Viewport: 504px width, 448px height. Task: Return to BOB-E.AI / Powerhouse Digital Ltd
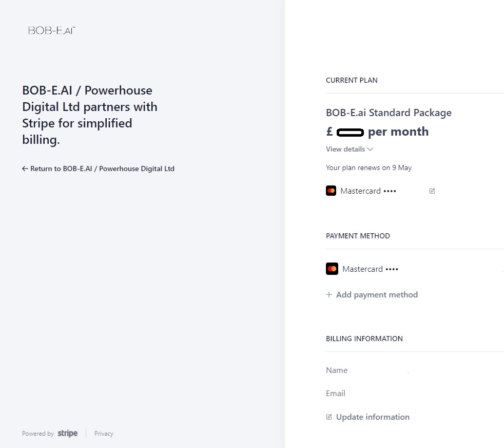[x=102, y=169]
